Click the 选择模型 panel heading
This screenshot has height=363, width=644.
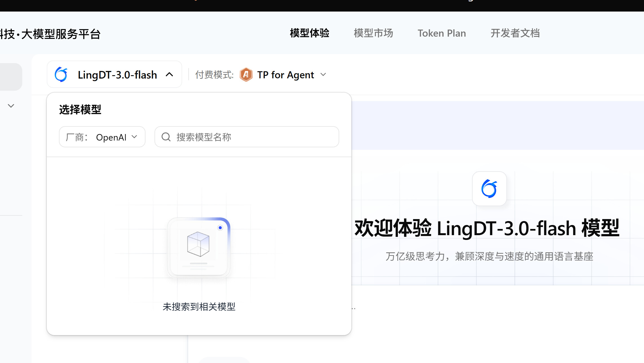click(x=80, y=110)
